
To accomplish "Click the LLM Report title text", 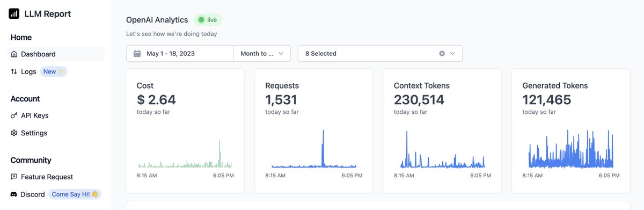I will [x=48, y=14].
